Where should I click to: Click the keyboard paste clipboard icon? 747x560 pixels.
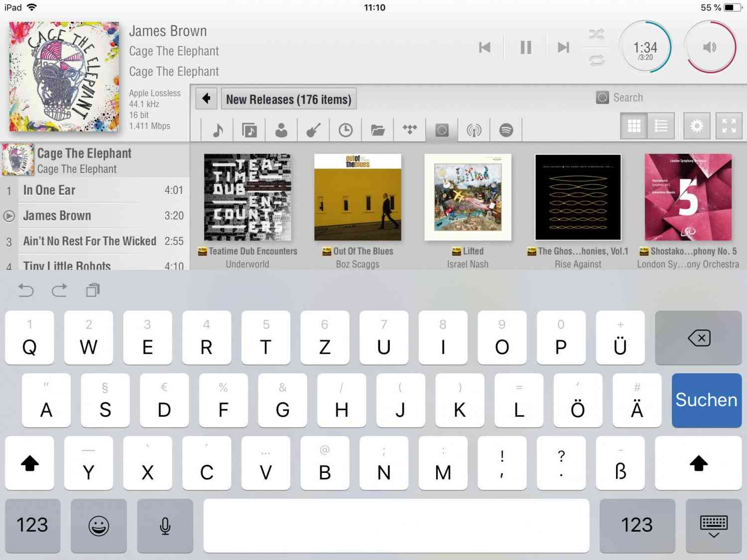click(x=93, y=290)
